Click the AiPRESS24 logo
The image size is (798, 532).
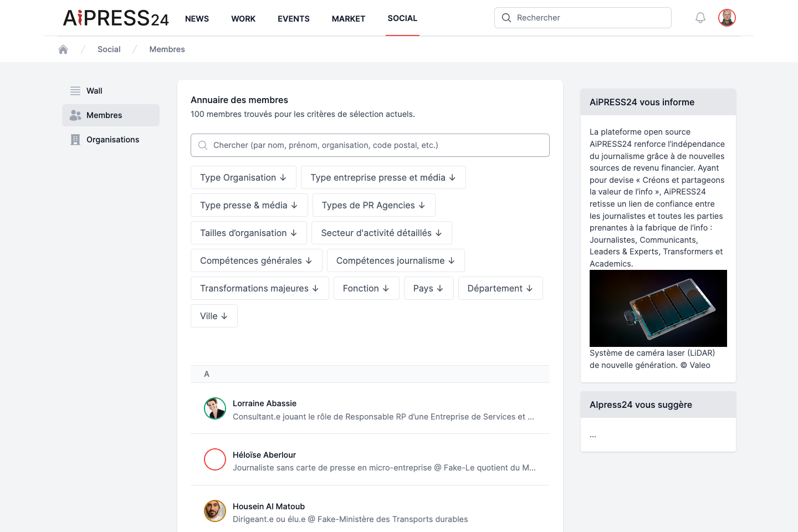point(116,18)
